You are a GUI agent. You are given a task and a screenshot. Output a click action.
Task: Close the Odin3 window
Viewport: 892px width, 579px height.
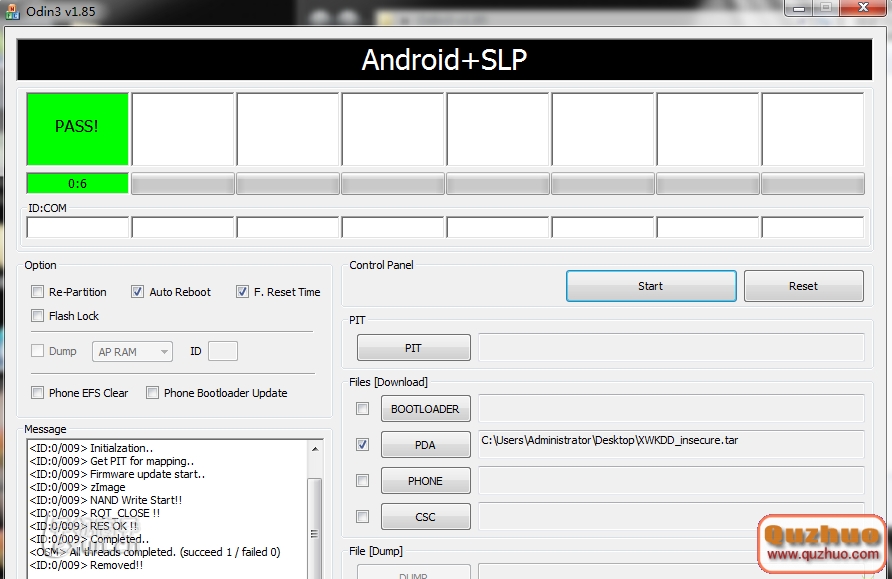click(863, 7)
